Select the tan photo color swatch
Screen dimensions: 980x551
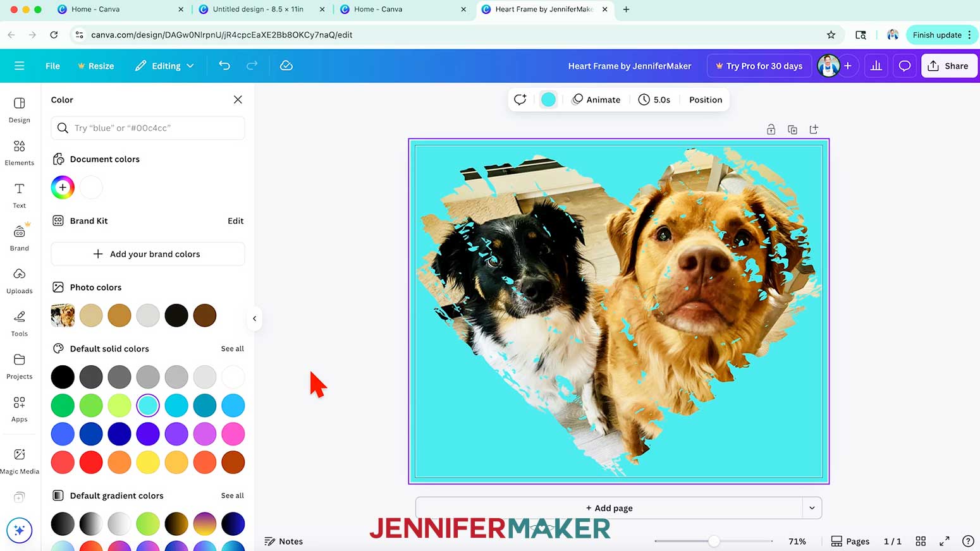(x=91, y=315)
